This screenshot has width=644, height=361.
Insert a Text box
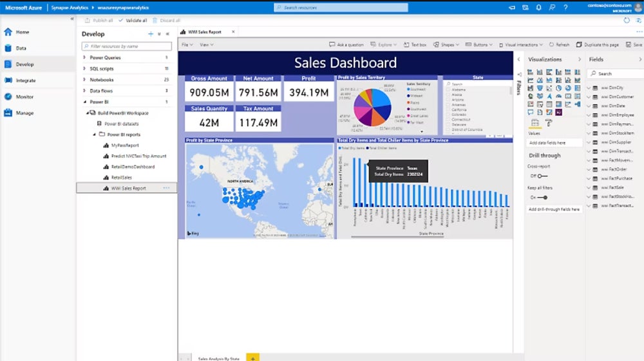click(415, 44)
